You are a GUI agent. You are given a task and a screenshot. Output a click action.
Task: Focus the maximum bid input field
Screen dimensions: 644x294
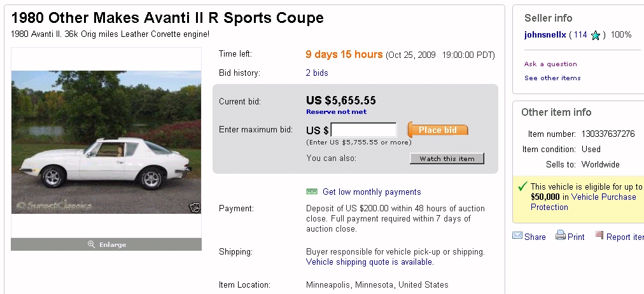(363, 130)
